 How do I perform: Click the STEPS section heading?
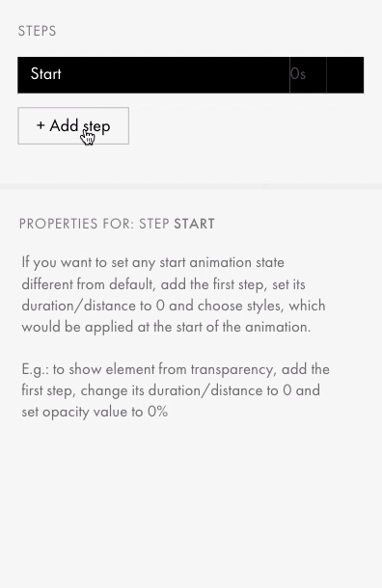tap(38, 31)
